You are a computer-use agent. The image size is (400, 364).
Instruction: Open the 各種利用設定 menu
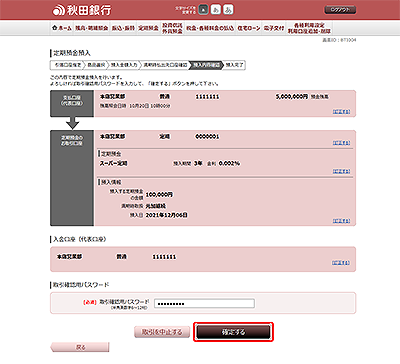point(309,28)
